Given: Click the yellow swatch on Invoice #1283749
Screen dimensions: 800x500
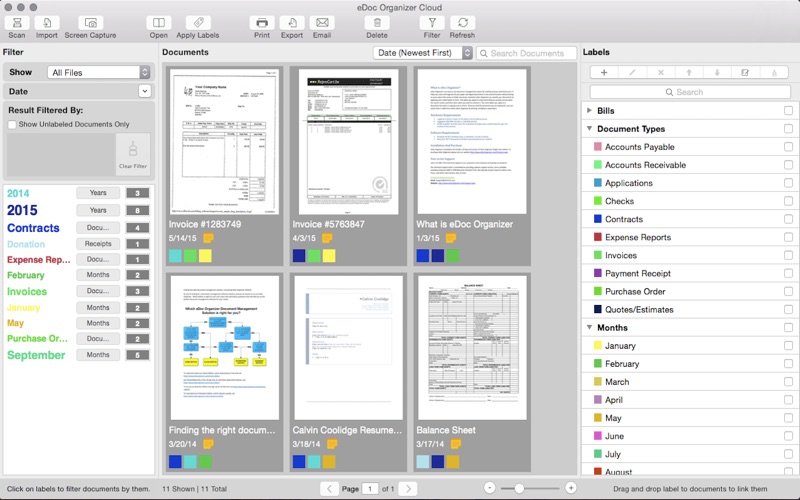Looking at the screenshot, I should [205, 256].
